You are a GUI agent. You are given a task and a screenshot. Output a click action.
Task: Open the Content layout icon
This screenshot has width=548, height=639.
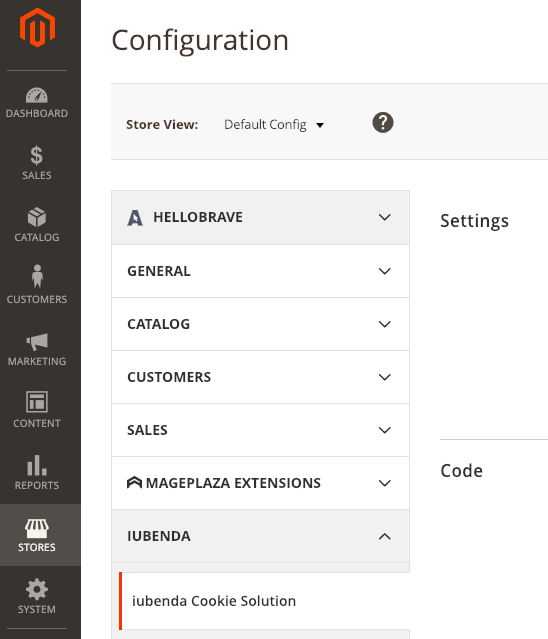pyautogui.click(x=37, y=402)
